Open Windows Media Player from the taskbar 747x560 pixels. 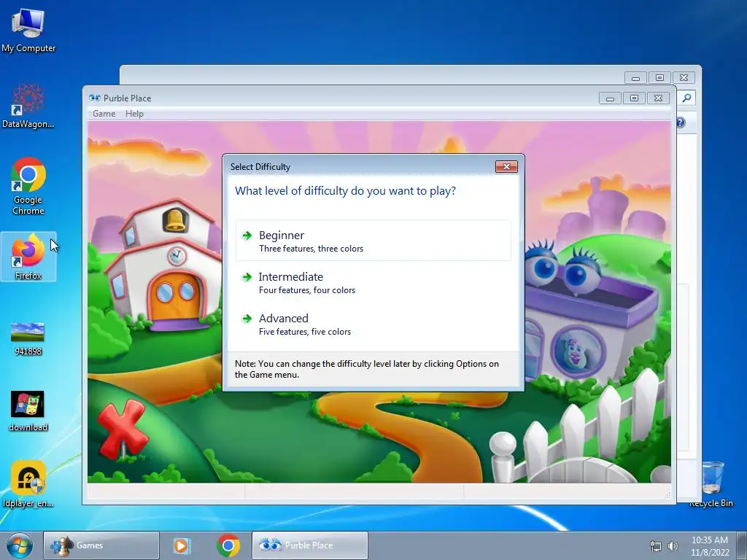pos(181,545)
